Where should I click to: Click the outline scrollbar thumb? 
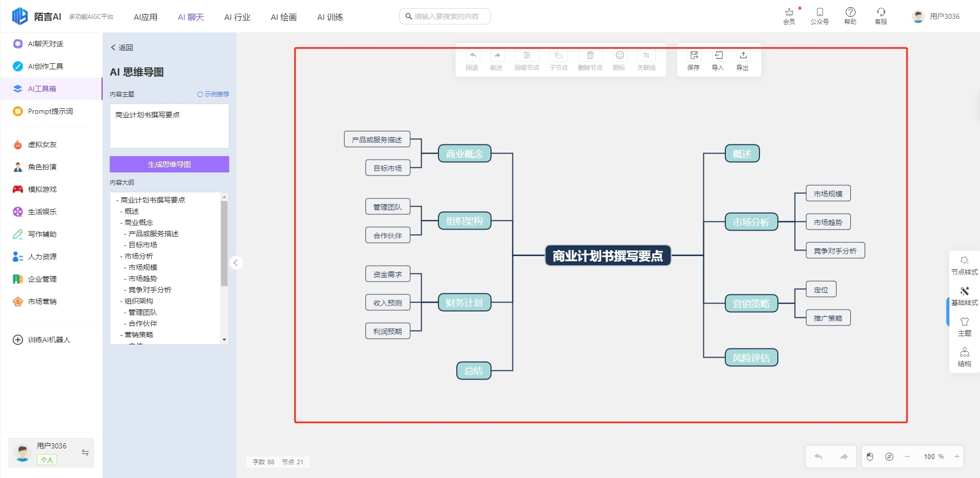pos(224,243)
